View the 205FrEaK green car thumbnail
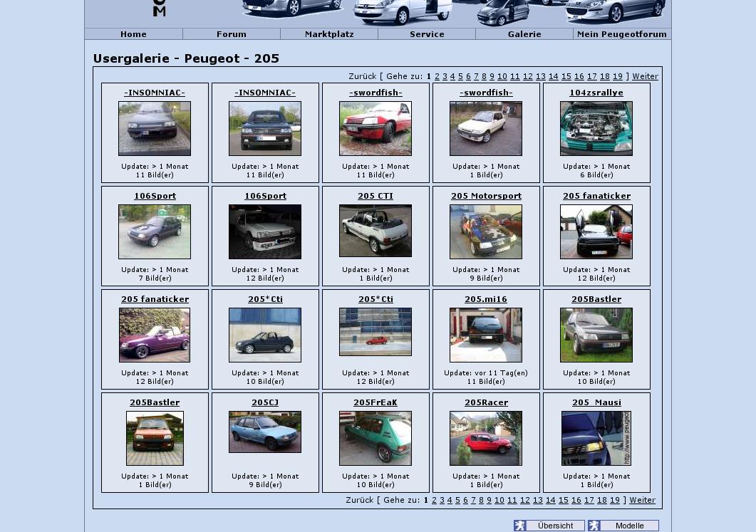The width and height of the screenshot is (756, 532). [376, 438]
